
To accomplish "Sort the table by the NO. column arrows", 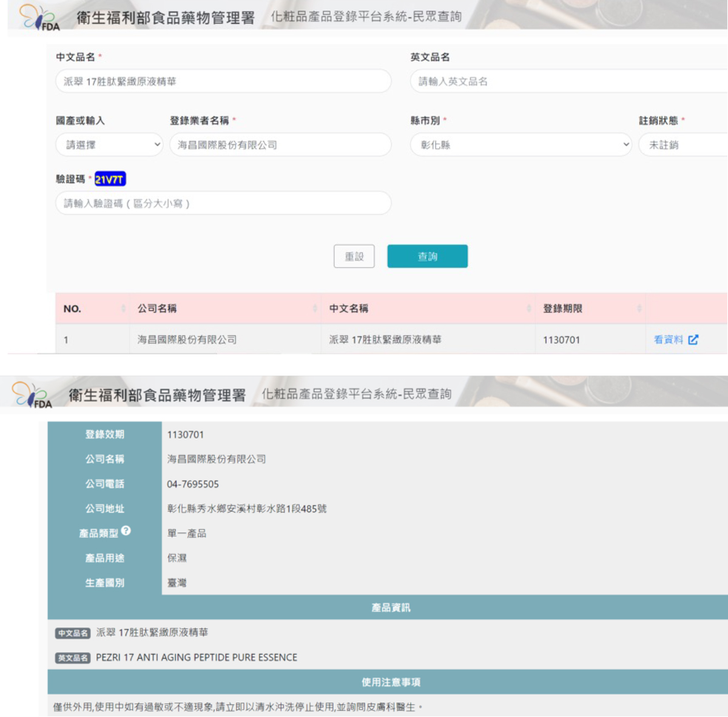I will [x=124, y=309].
